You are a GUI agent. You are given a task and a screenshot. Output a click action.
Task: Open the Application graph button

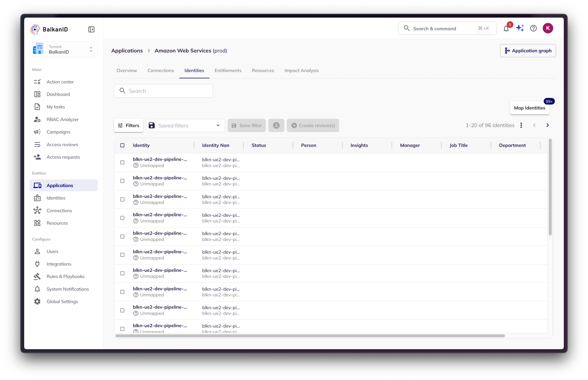[x=528, y=51]
